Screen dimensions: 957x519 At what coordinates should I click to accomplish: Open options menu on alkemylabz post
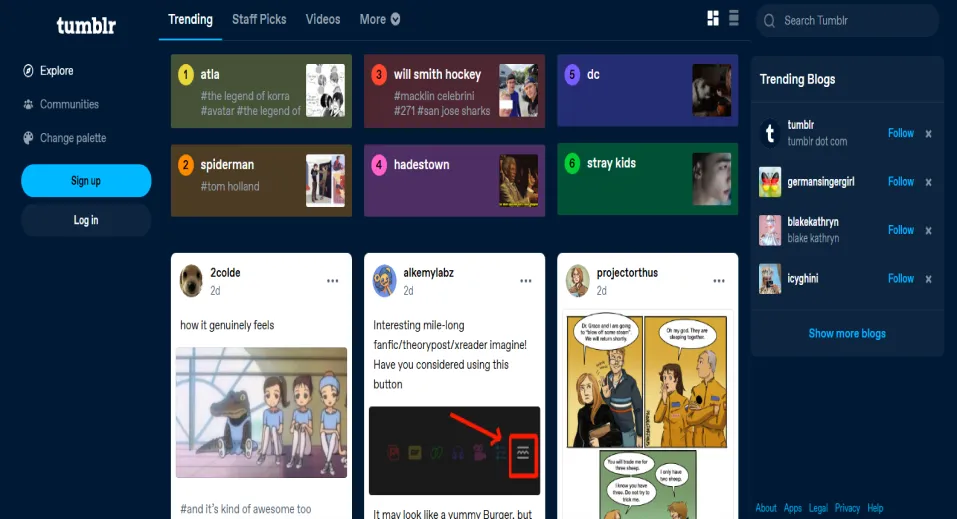coord(525,281)
